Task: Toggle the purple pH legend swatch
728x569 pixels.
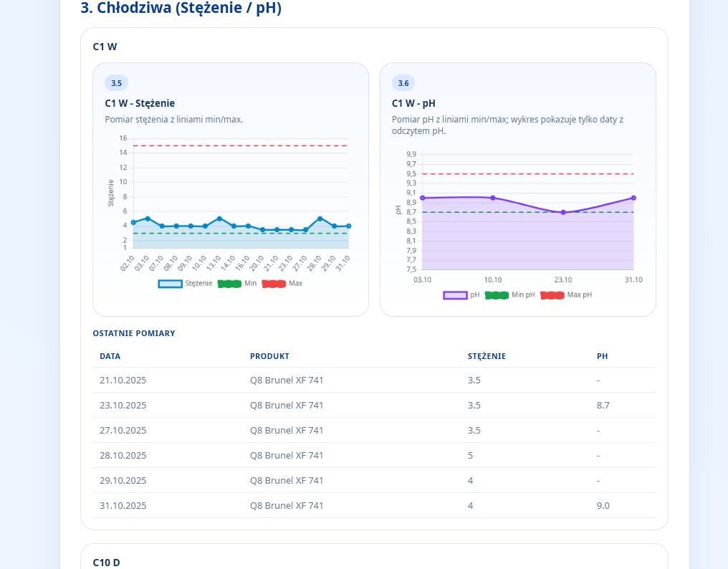Action: pyautogui.click(x=455, y=295)
